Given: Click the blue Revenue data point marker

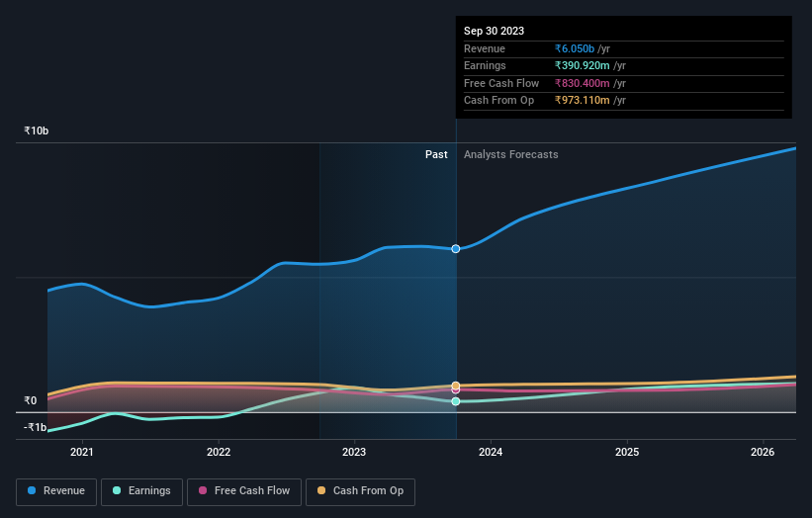Looking at the screenshot, I should (x=456, y=249).
